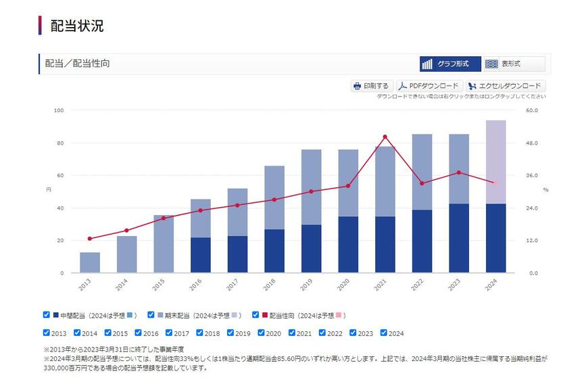Click the 2013 dividend bar
Image resolution: width=588 pixels, height=382 pixels.
point(90,262)
